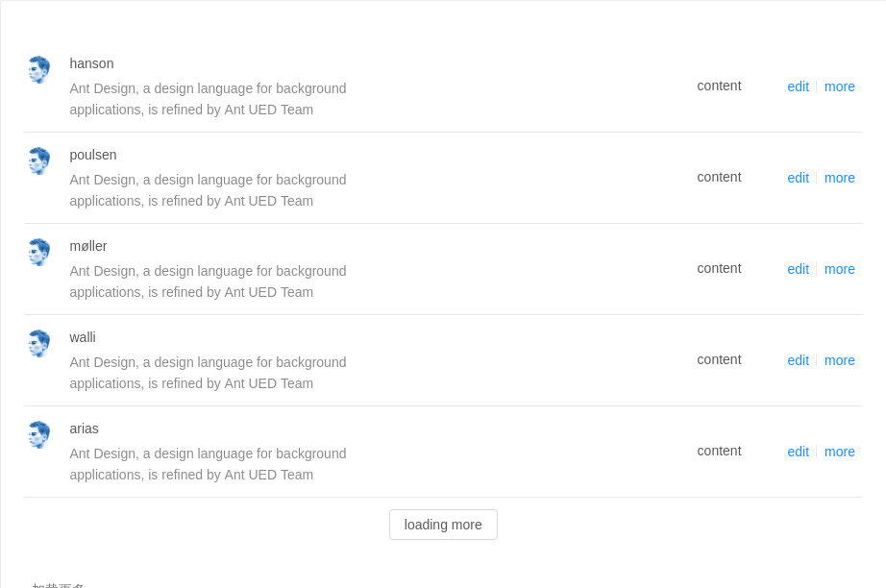Open more options for walli

pos(839,360)
